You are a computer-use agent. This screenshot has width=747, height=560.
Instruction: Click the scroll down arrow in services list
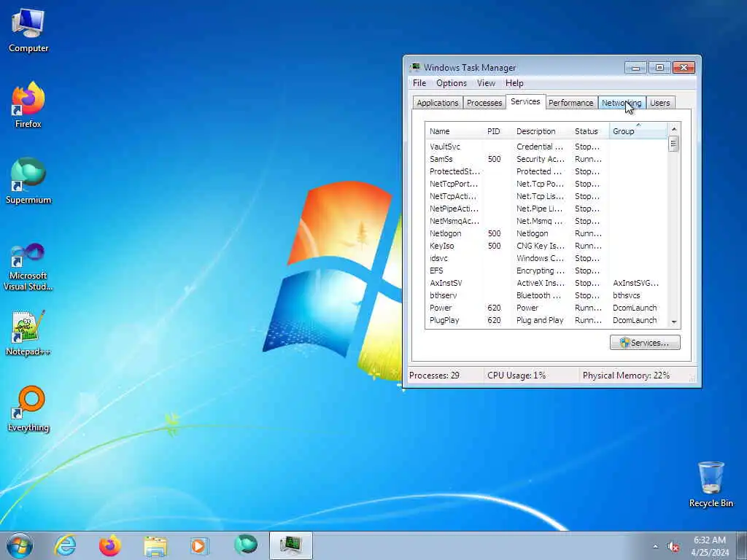point(673,322)
